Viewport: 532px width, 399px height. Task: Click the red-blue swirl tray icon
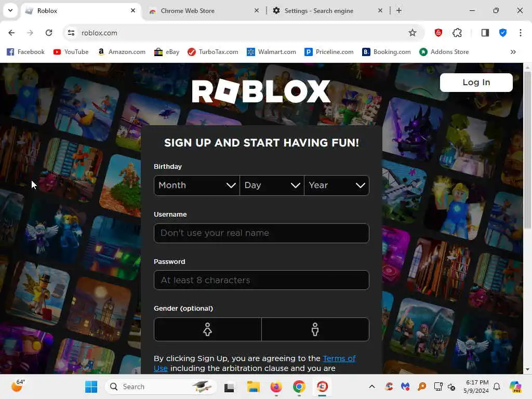pos(389,387)
